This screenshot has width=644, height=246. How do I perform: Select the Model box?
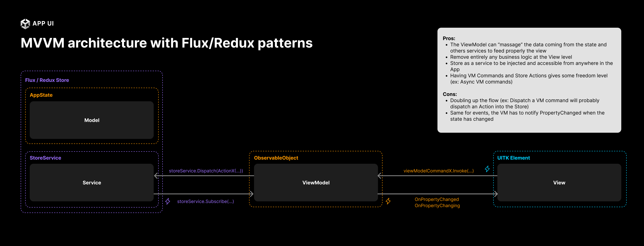click(91, 120)
